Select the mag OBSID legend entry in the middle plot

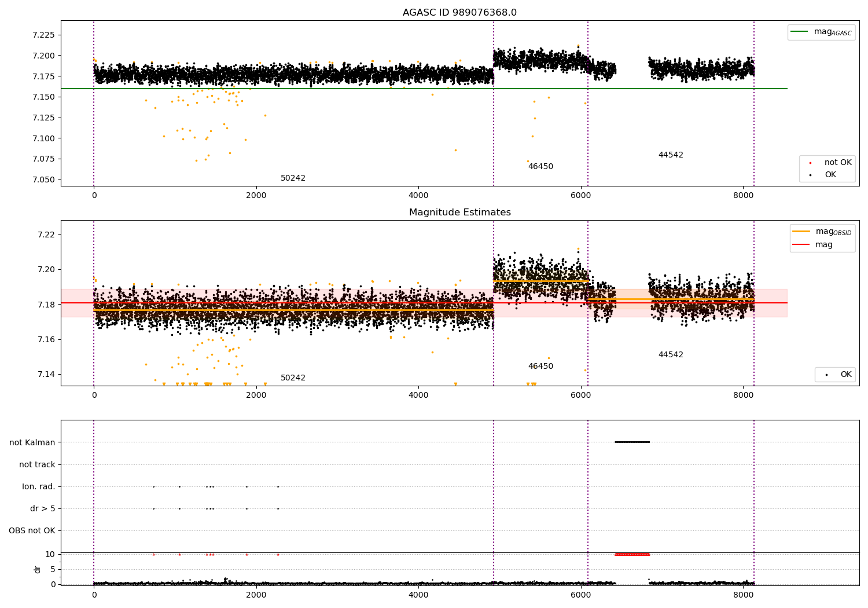click(x=822, y=232)
